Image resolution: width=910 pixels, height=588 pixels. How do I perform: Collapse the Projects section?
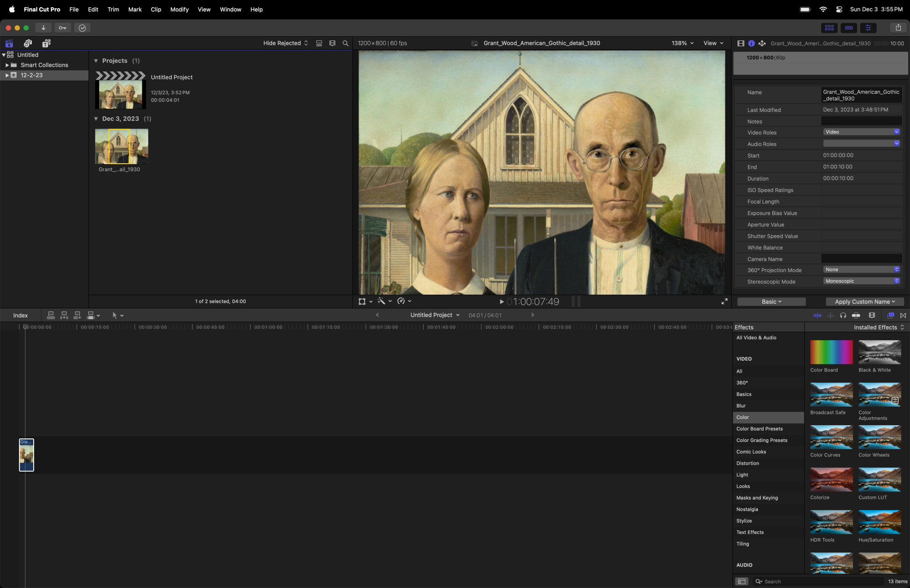pos(96,61)
